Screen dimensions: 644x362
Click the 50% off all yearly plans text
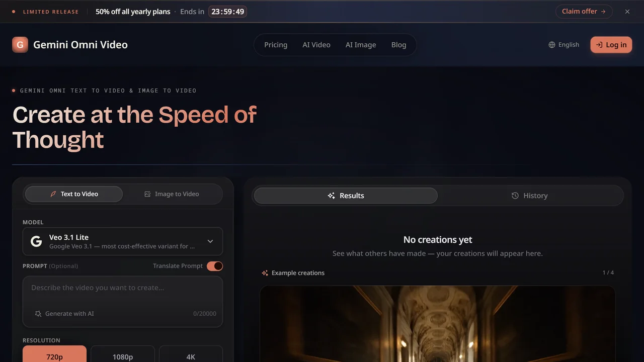coord(133,12)
